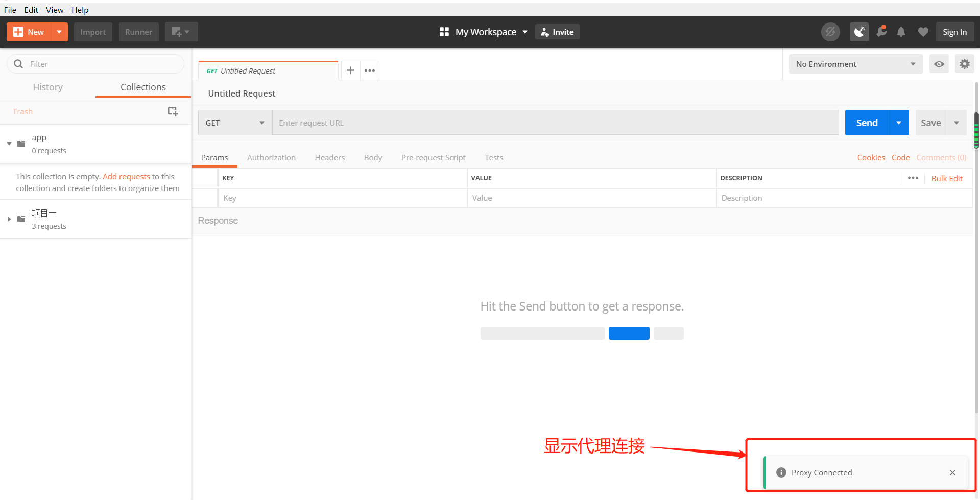Image resolution: width=980 pixels, height=500 pixels.
Task: Save the request
Action: 931,123
